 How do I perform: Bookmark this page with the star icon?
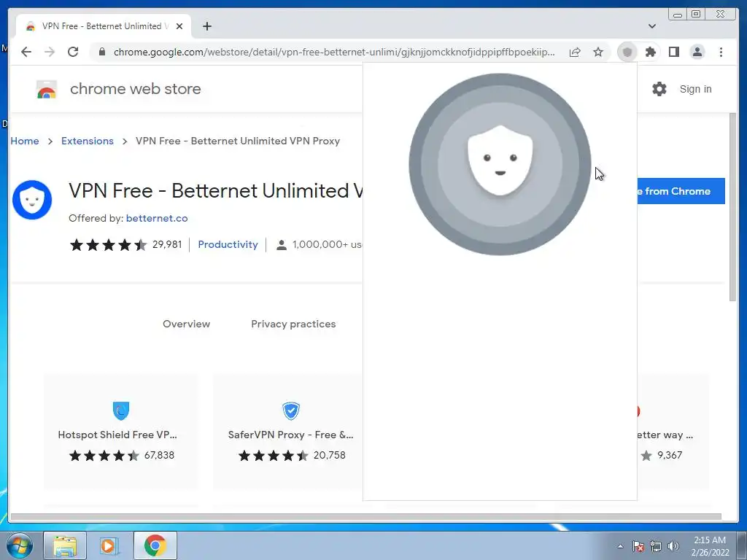[x=598, y=52]
